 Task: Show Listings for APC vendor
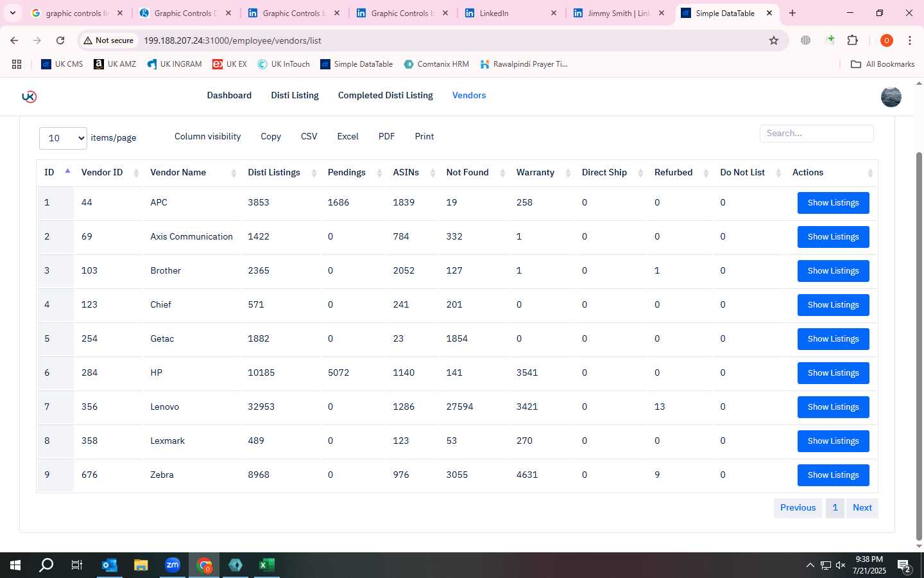[833, 203]
